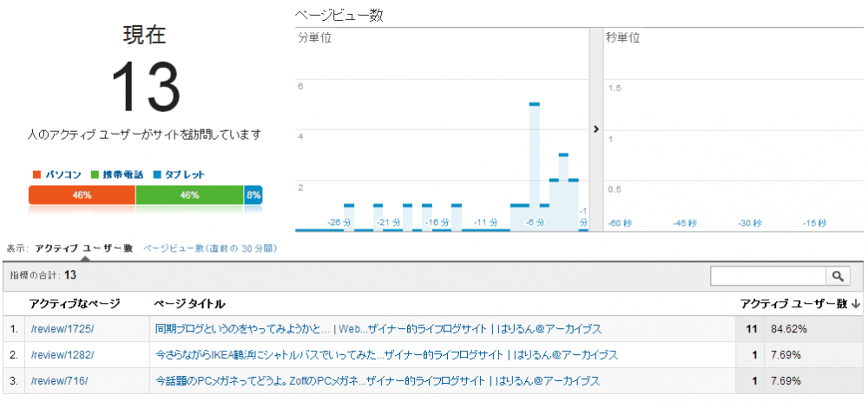
Task: Click the sort arrow on アクティブ ユーザー数 column
Action: click(856, 304)
